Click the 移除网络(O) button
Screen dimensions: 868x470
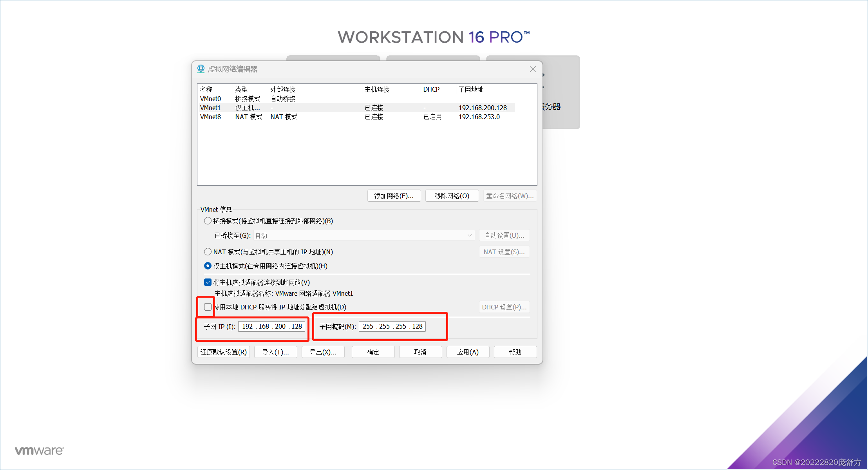coord(452,196)
